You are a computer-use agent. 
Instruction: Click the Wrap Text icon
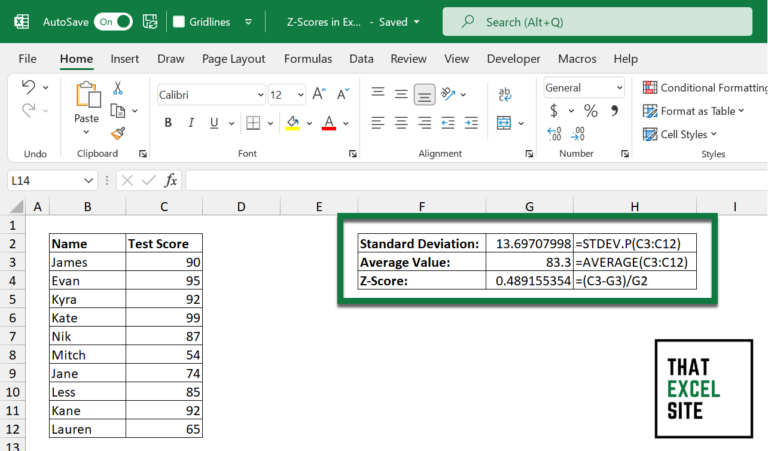[x=505, y=94]
